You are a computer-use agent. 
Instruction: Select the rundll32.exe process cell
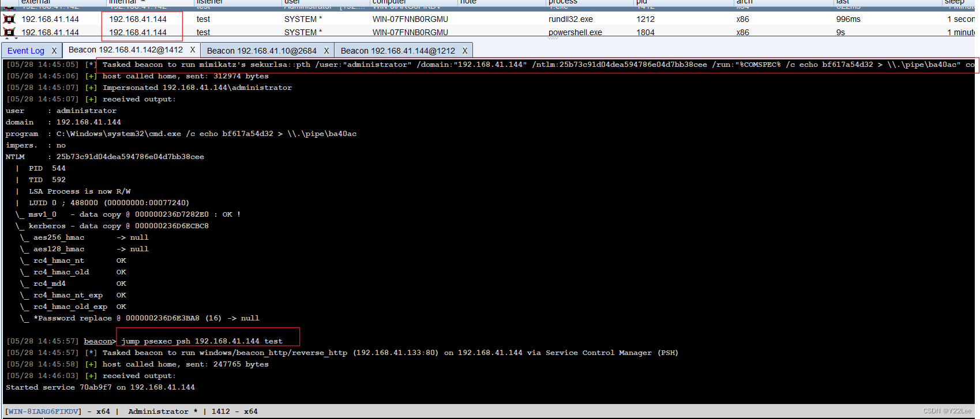click(570, 19)
